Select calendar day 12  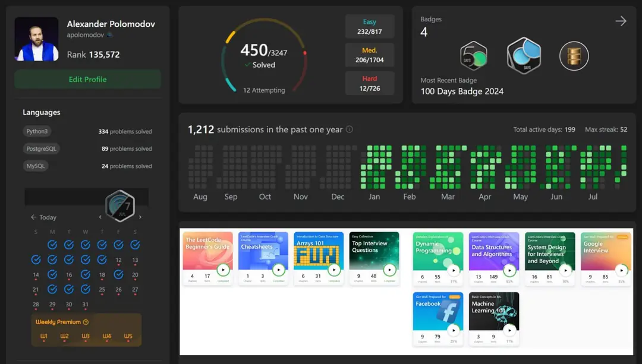[x=118, y=259]
